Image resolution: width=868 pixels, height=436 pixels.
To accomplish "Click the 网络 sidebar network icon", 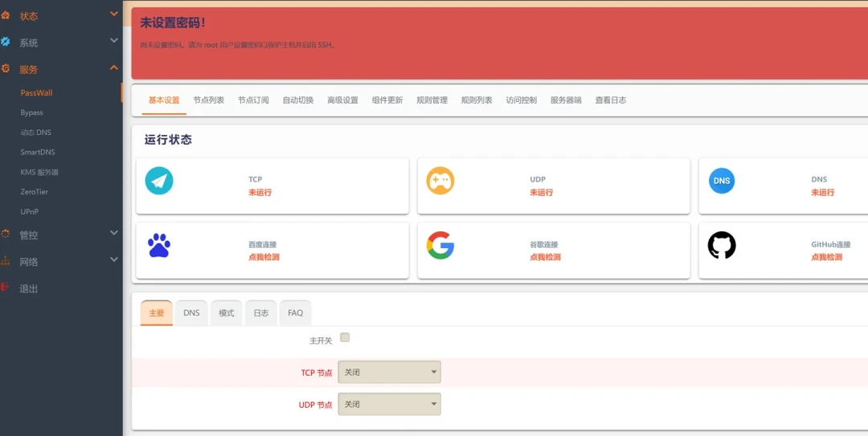I will (5, 261).
